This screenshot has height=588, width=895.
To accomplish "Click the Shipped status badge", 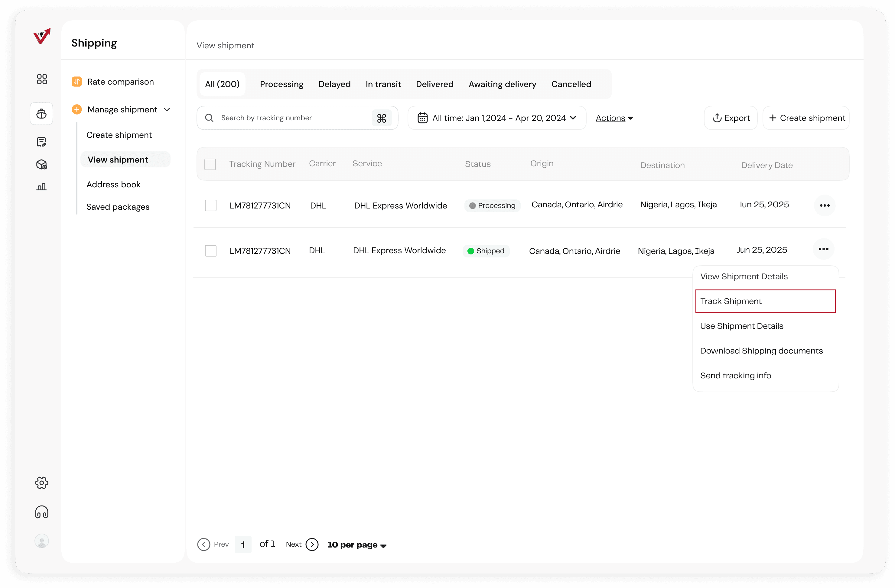I will pyautogui.click(x=486, y=251).
